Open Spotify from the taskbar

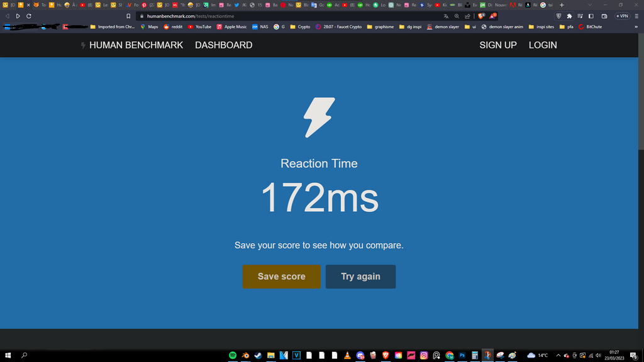click(x=233, y=356)
